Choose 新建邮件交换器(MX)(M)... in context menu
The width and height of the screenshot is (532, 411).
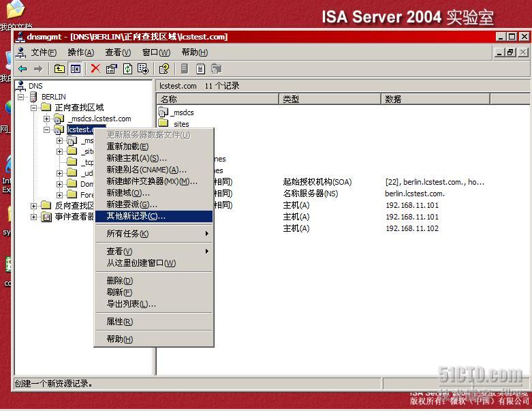154,181
